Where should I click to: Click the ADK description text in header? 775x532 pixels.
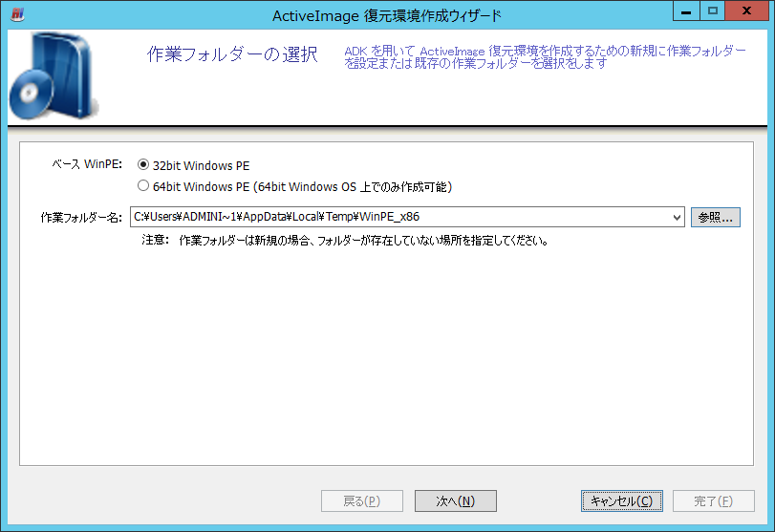pyautogui.click(x=545, y=56)
